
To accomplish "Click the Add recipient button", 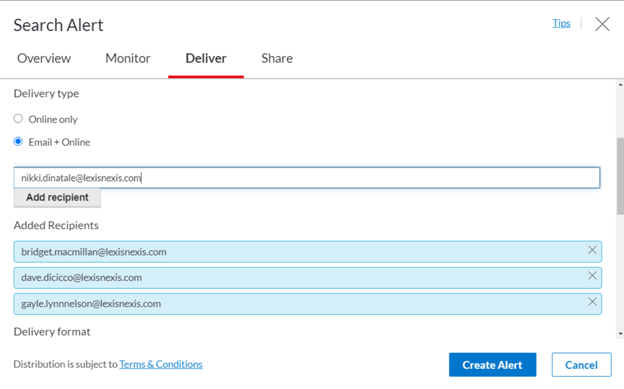I will click(x=57, y=197).
